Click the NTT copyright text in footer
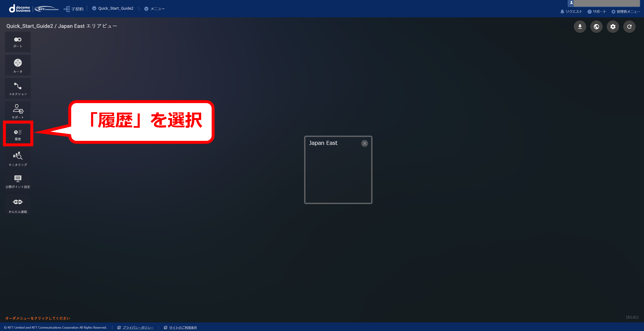The image size is (644, 331). coord(56,327)
